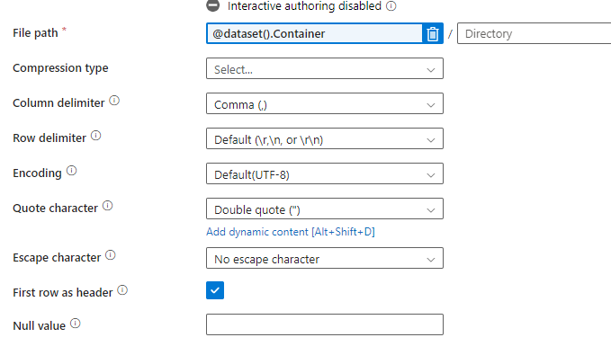Click the Directory path input field
611x364 pixels.
tap(534, 34)
